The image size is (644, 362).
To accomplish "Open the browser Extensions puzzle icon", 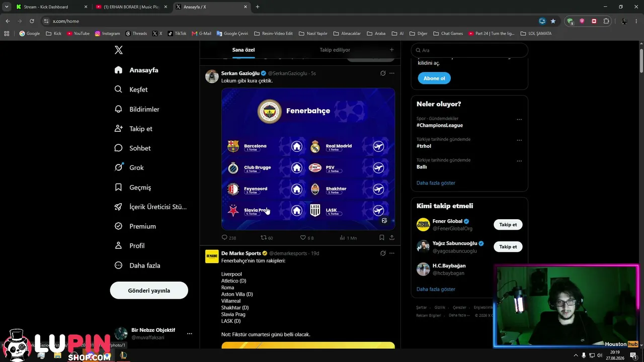I will pyautogui.click(x=606, y=21).
